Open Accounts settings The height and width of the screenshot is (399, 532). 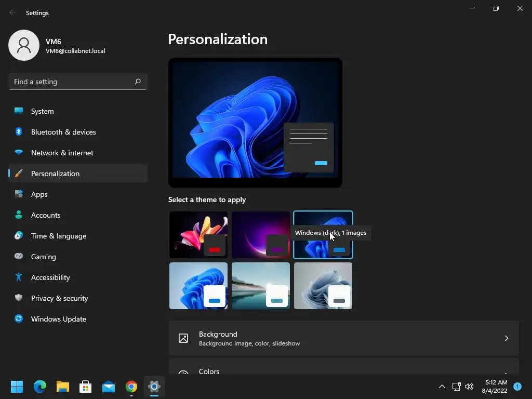click(x=78, y=215)
